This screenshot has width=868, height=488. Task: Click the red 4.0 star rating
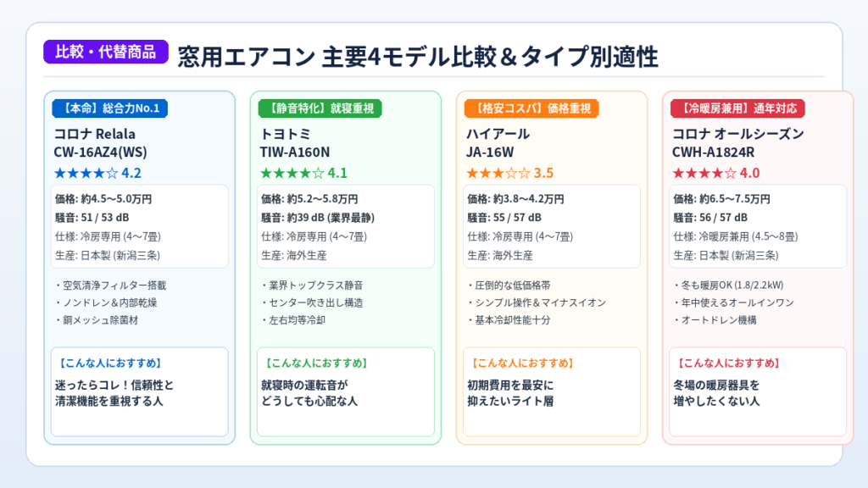(x=715, y=173)
